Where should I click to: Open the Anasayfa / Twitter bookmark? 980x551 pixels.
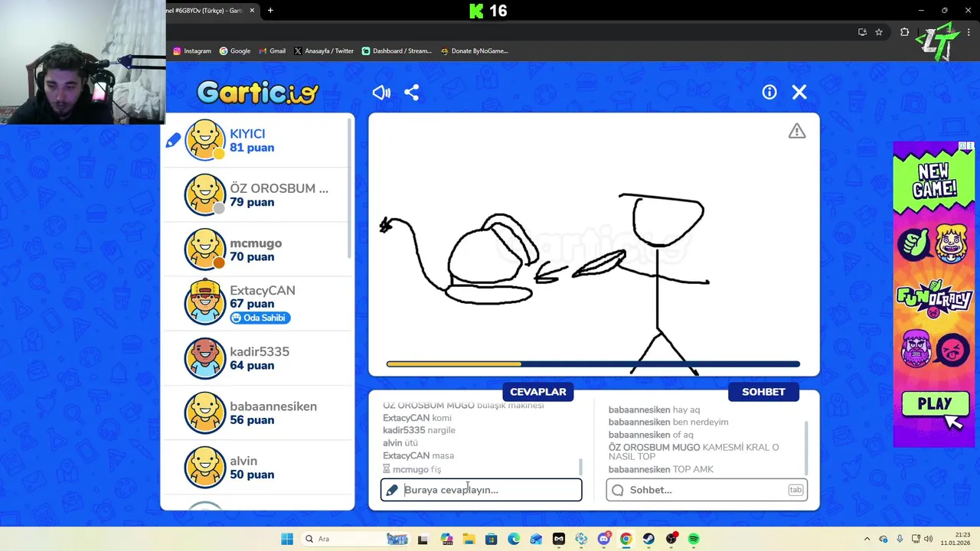tap(324, 51)
